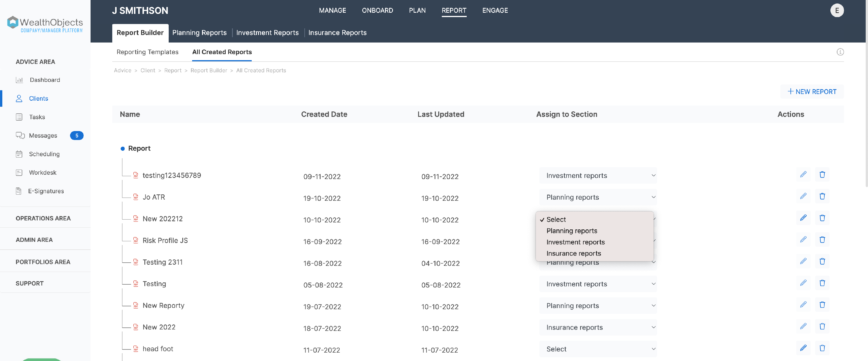The height and width of the screenshot is (361, 868).
Task: Open section dropdown for Testing report
Action: tap(598, 284)
